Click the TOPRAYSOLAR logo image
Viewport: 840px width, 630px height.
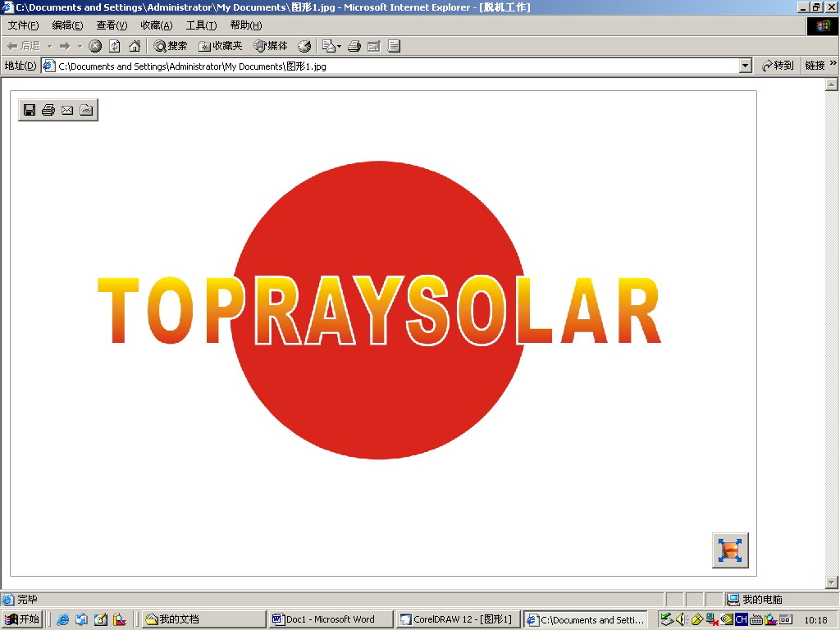click(x=379, y=310)
